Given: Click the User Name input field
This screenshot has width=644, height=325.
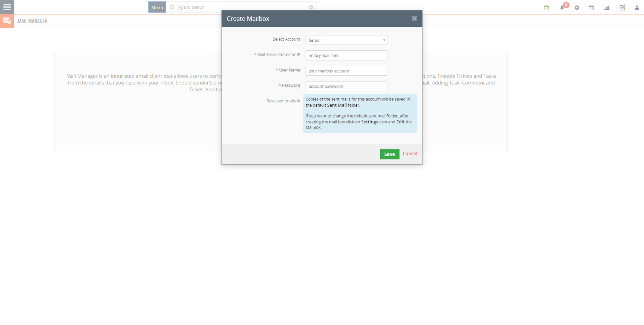Looking at the screenshot, I should [346, 71].
